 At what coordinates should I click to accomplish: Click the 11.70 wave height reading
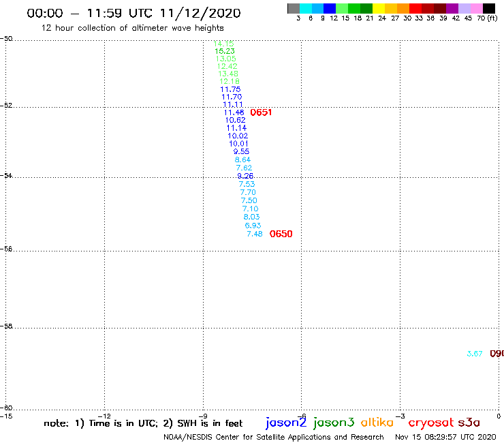(232, 97)
